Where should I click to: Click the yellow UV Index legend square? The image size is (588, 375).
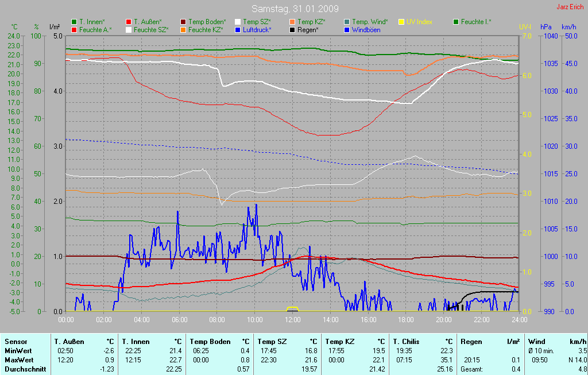tap(401, 22)
